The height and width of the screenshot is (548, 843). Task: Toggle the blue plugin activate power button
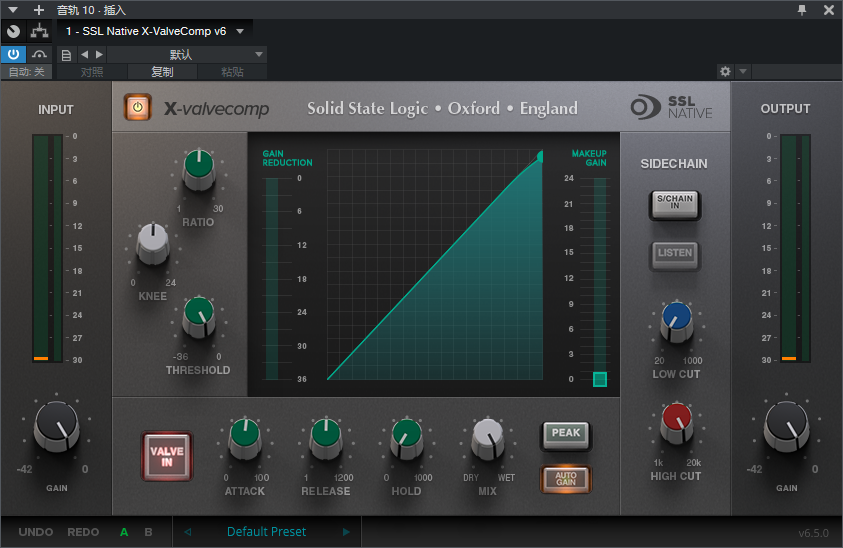pyautogui.click(x=13, y=54)
